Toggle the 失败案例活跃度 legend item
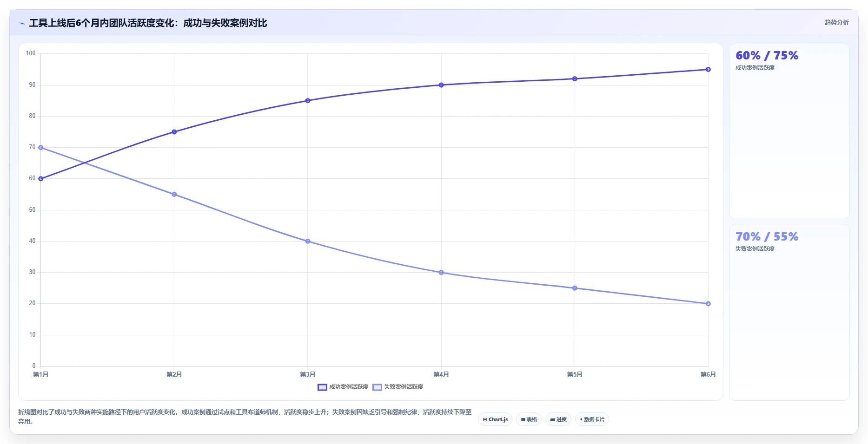 pyautogui.click(x=398, y=387)
